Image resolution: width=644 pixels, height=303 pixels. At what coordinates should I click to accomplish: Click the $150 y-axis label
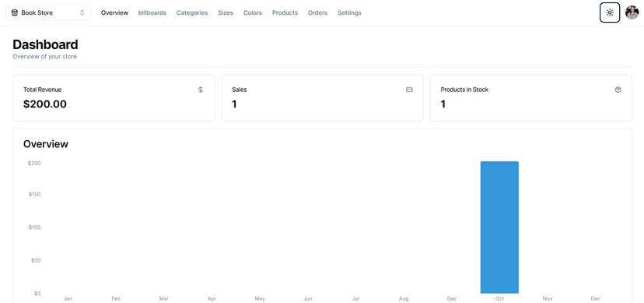point(34,194)
